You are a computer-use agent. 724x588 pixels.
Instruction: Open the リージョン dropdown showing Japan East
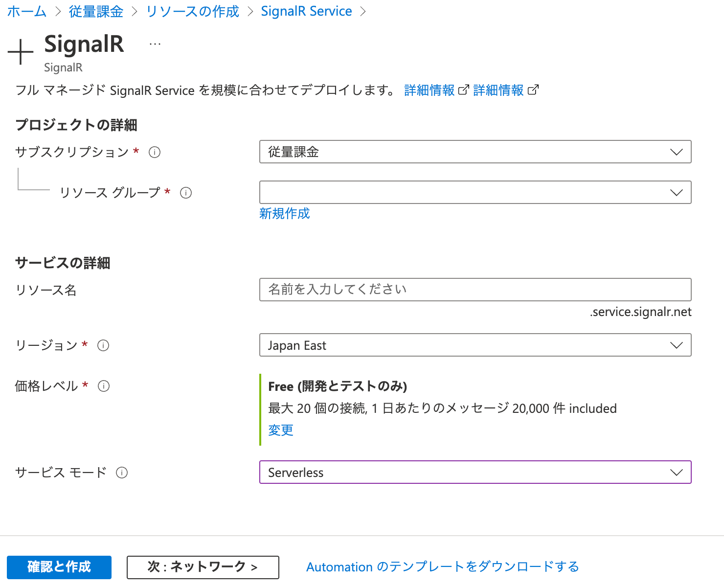(475, 345)
